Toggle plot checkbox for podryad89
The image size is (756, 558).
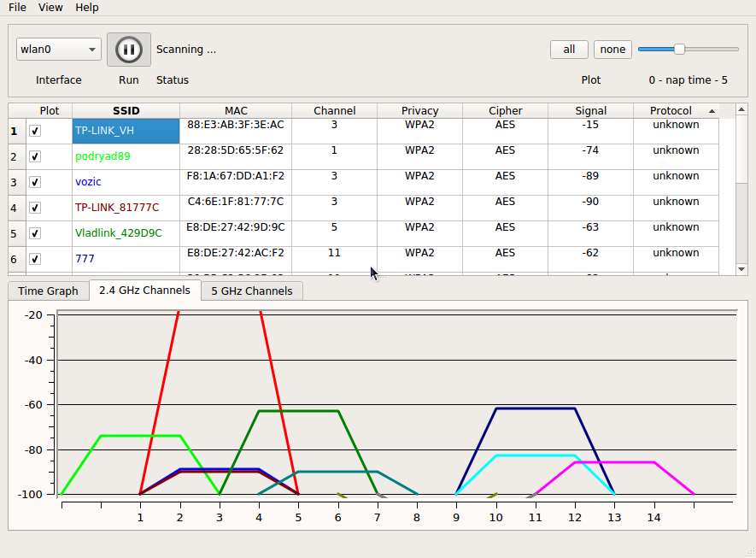pos(35,156)
